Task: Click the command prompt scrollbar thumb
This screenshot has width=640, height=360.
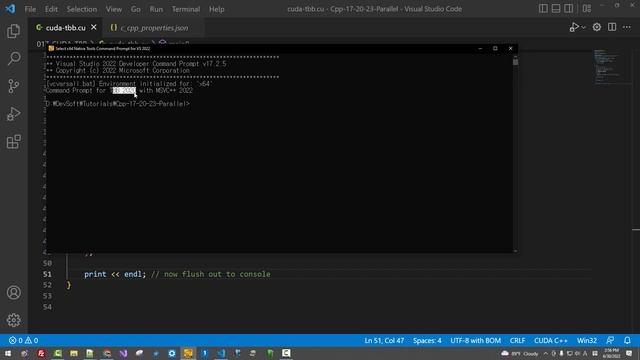Action: click(516, 62)
